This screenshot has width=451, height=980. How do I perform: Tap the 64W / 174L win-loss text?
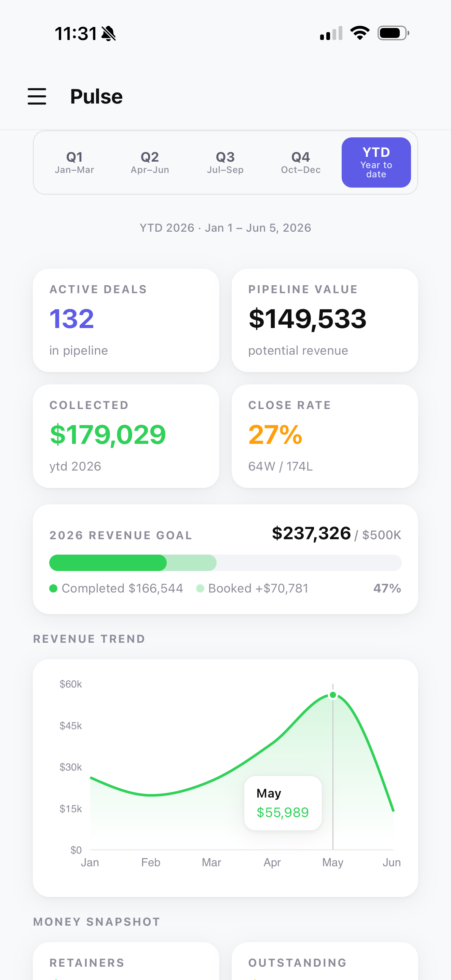(281, 466)
